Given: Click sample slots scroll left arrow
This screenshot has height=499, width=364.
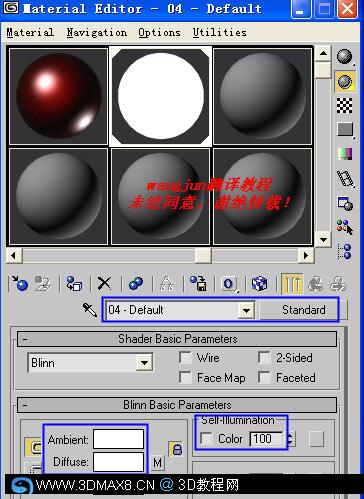Looking at the screenshot, I should tap(13, 256).
